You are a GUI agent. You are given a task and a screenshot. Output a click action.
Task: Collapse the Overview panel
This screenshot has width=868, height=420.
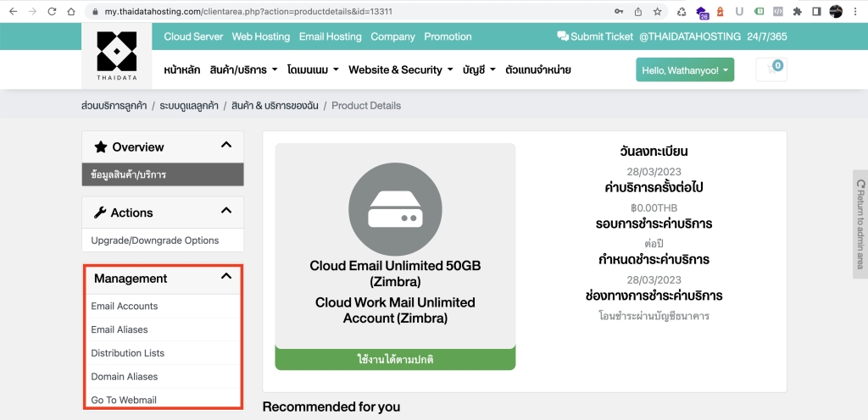(x=225, y=146)
